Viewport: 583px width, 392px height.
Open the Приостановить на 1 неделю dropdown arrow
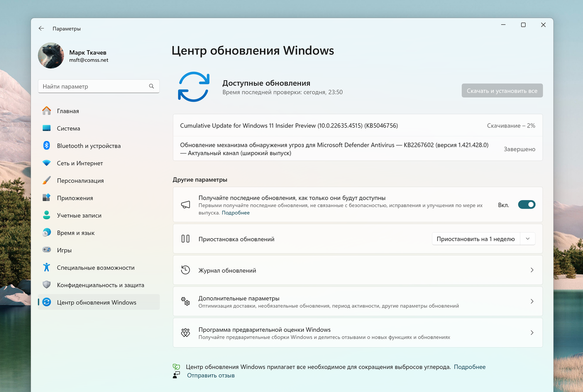(x=527, y=239)
